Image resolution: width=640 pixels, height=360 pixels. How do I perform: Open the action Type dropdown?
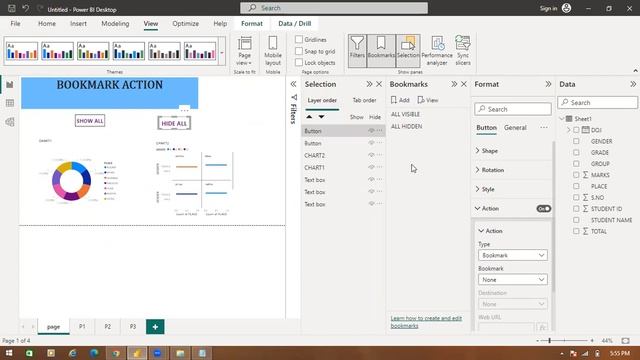coord(513,255)
